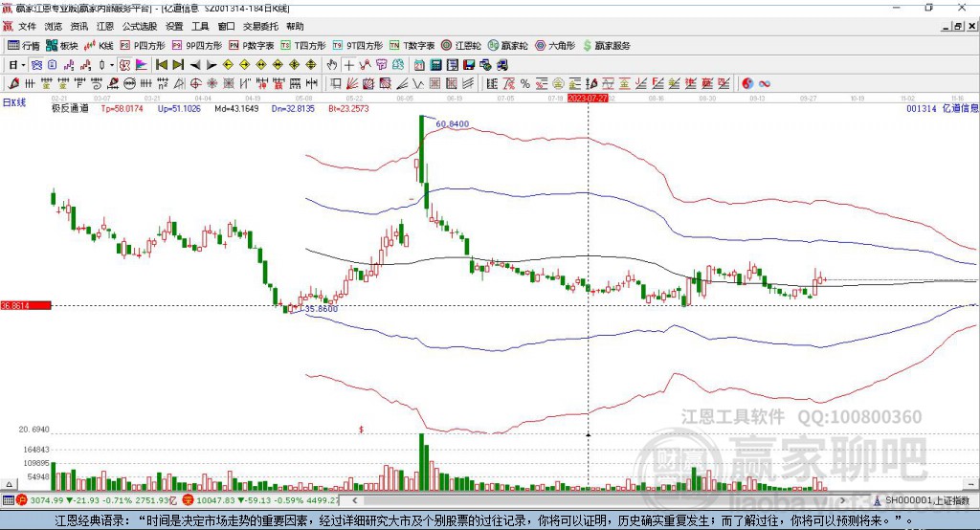Open the 9T四方形 tool
This screenshot has width=980, height=530.
point(358,46)
